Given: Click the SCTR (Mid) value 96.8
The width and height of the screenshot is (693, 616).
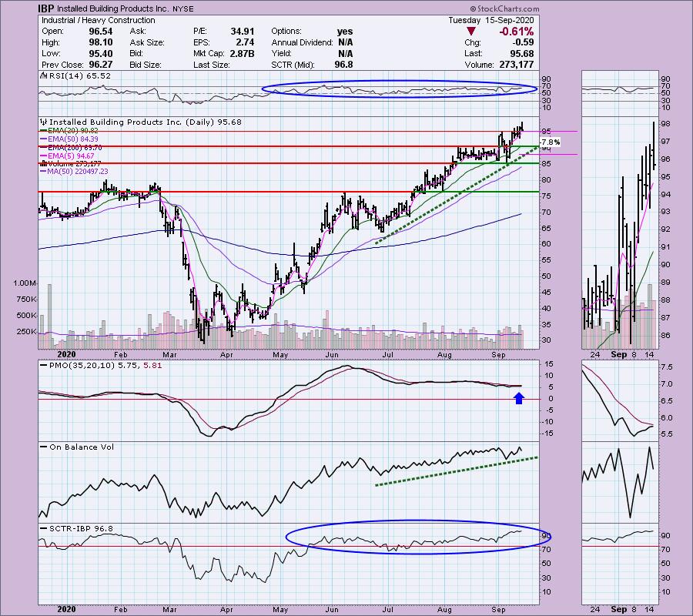Looking at the screenshot, I should click(343, 65).
